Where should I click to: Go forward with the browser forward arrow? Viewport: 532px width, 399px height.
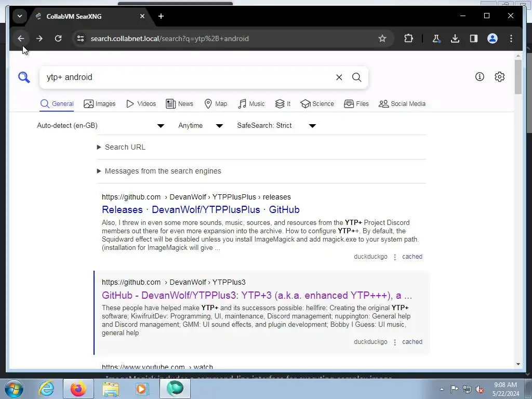pos(39,38)
